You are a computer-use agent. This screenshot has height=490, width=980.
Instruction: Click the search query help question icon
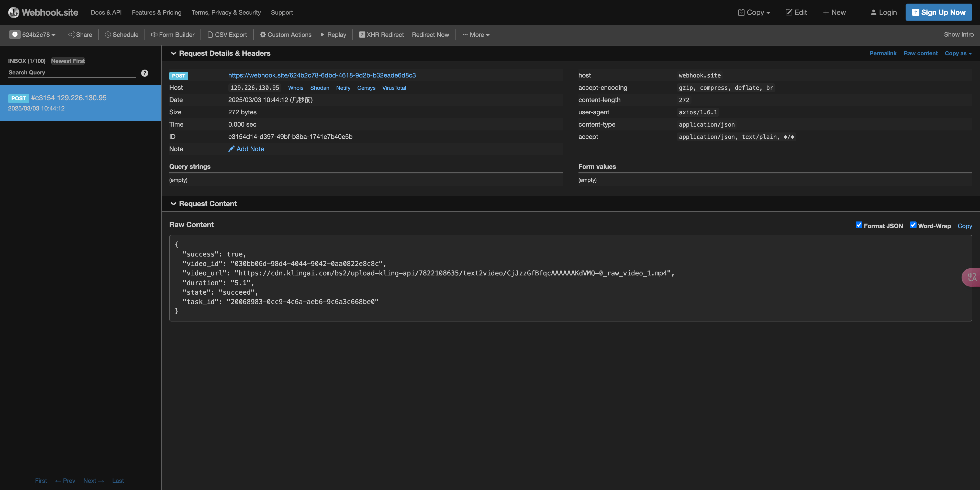pyautogui.click(x=144, y=73)
